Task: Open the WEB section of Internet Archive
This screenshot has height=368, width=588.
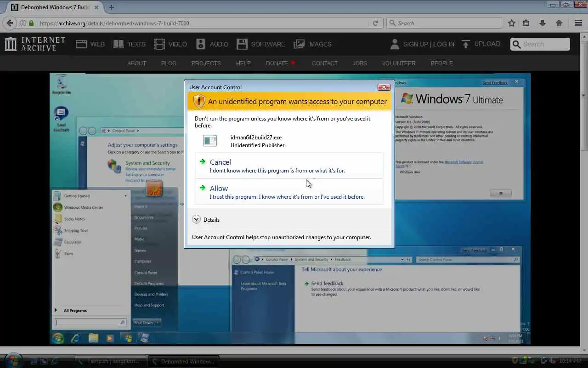Action: coord(90,44)
